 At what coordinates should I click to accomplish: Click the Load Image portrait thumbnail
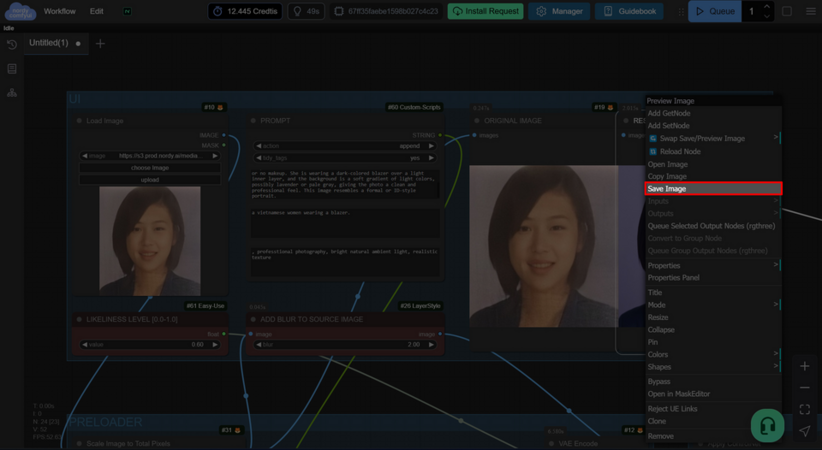point(149,240)
